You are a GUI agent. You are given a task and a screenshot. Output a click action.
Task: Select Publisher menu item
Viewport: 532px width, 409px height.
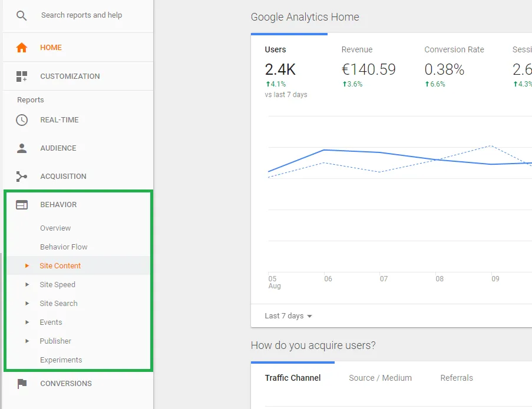[55, 341]
